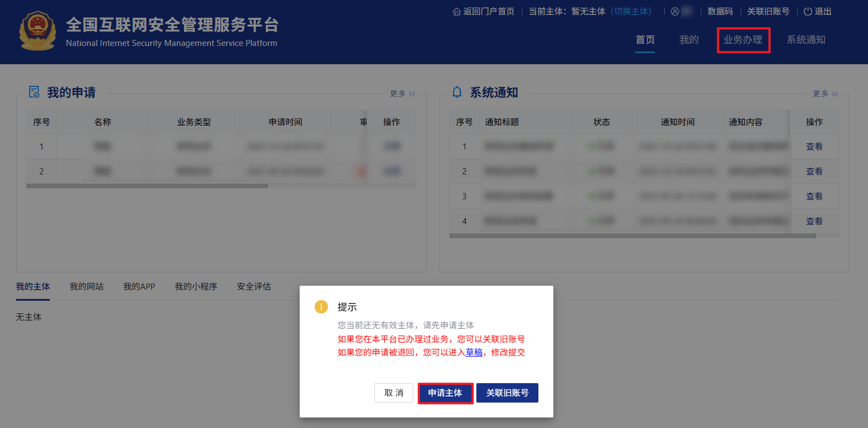The image size is (868, 428).
Task: Click the 操作 header in 系统通知 table
Action: [x=814, y=122]
